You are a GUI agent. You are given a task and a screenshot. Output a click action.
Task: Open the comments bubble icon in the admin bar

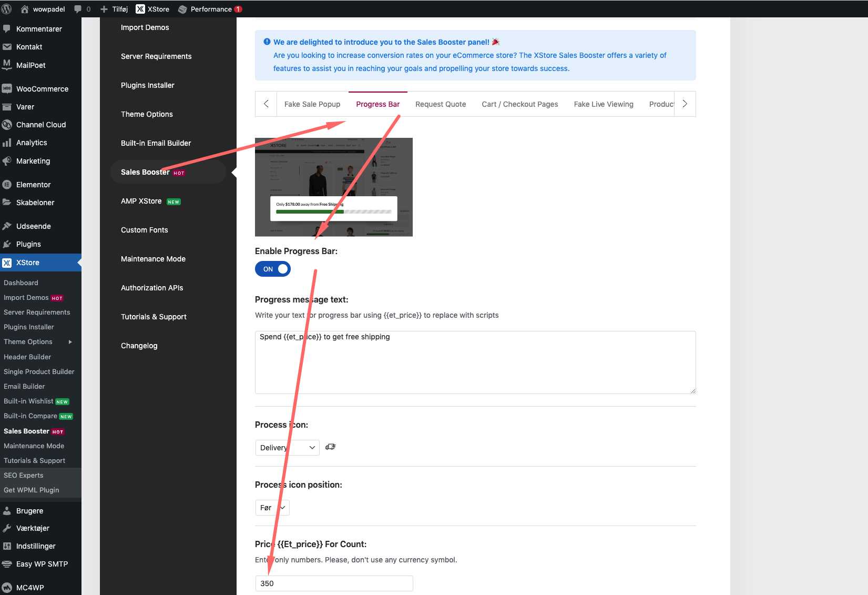coord(78,9)
